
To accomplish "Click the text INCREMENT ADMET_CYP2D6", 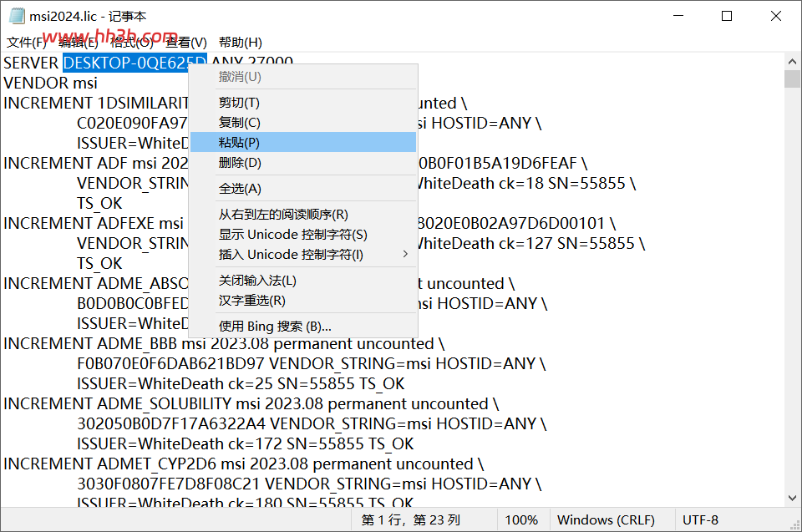I will (110, 464).
